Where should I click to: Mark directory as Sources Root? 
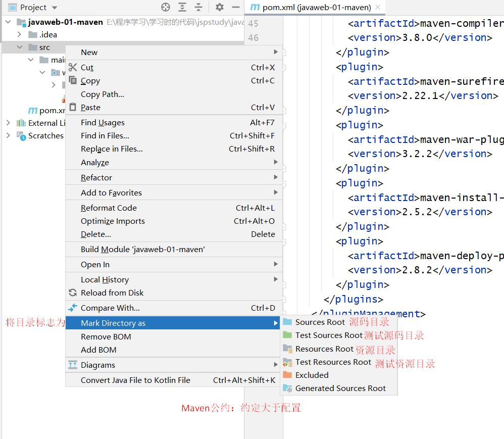pos(339,322)
